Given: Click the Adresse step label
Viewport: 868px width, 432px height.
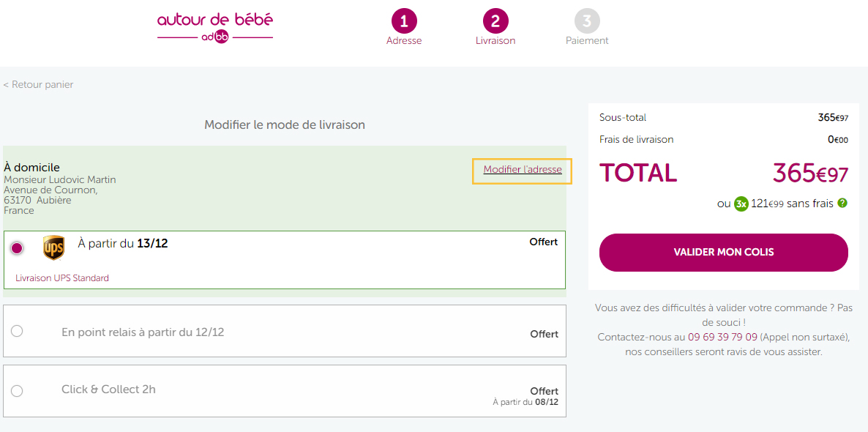Looking at the screenshot, I should 404,41.
